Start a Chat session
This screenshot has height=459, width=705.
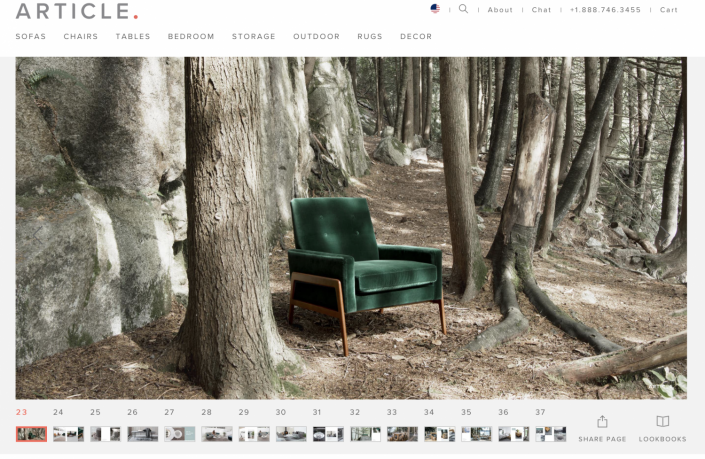click(541, 10)
